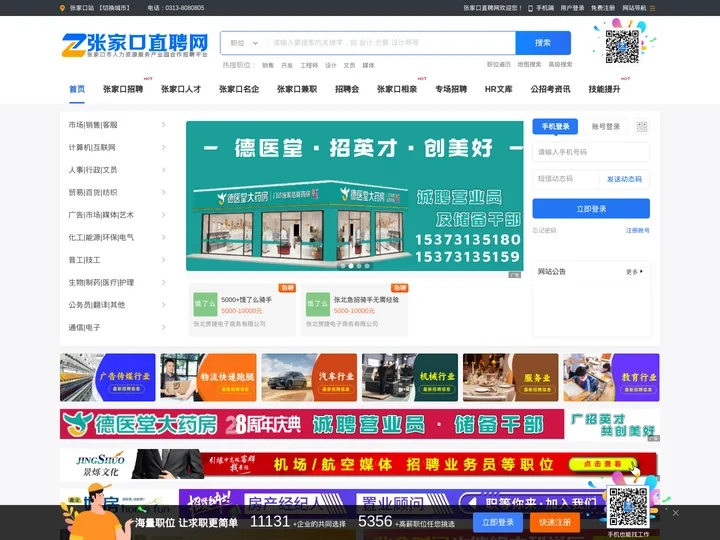
Task: Open the 广告传媒行业 industry tile
Action: tap(108, 377)
